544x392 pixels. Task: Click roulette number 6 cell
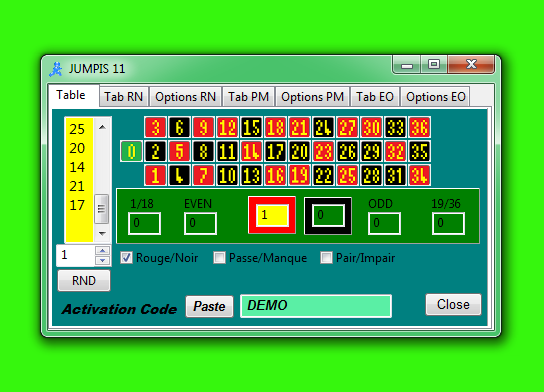point(179,127)
